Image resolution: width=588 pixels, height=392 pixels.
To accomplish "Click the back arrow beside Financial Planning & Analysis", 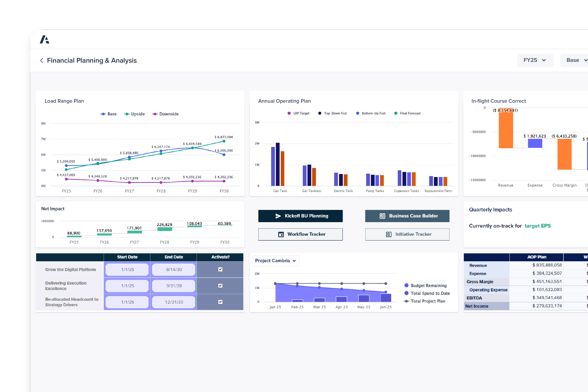I will pos(42,60).
